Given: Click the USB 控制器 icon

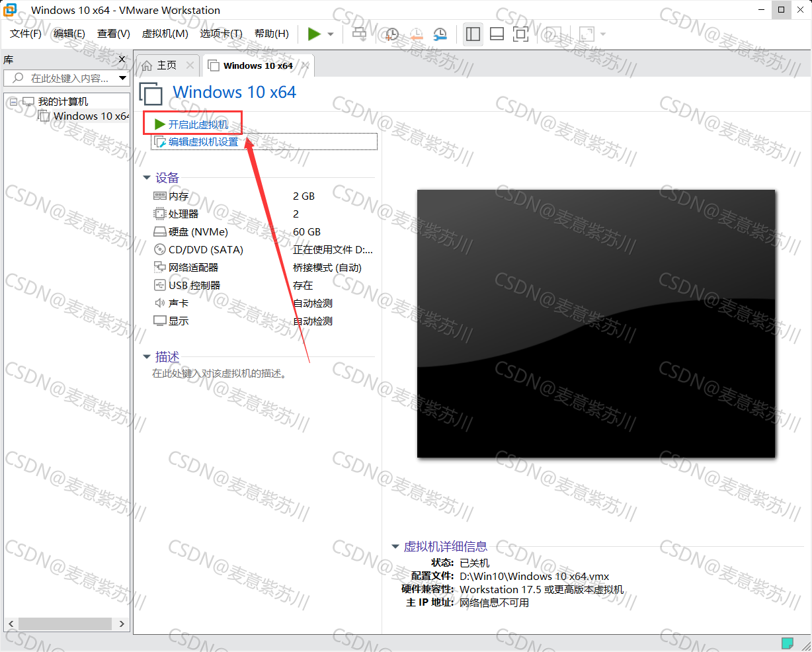Looking at the screenshot, I should point(159,285).
